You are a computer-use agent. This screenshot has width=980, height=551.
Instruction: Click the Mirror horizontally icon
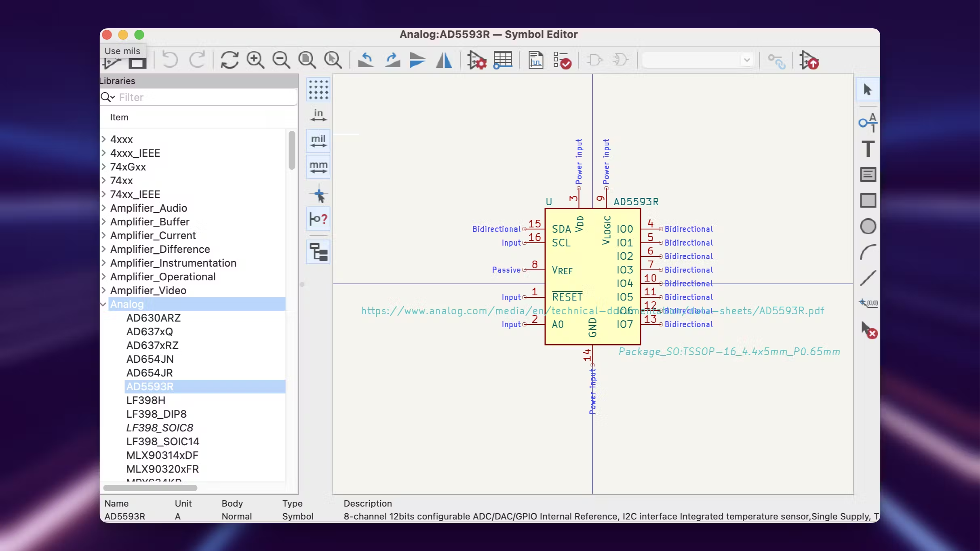(444, 60)
